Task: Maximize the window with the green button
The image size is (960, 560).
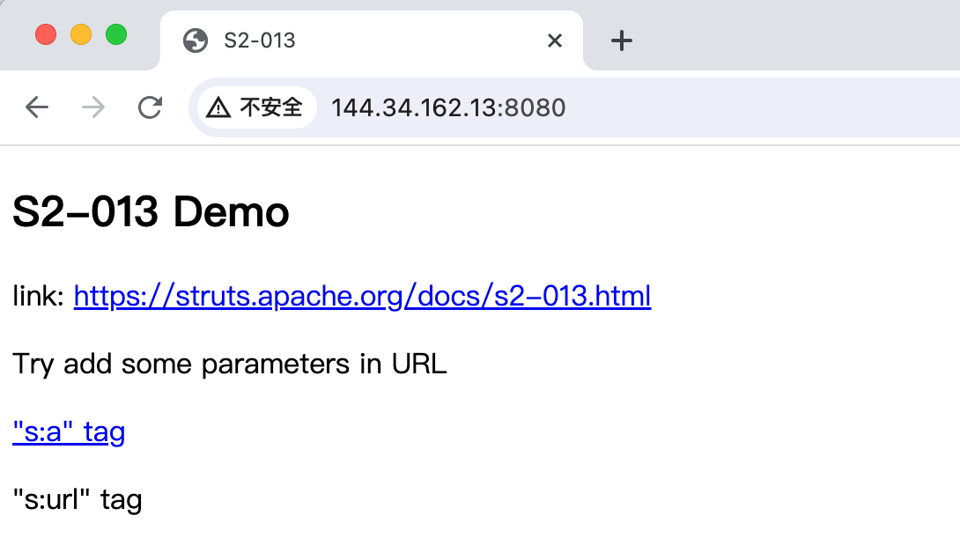Action: (116, 35)
